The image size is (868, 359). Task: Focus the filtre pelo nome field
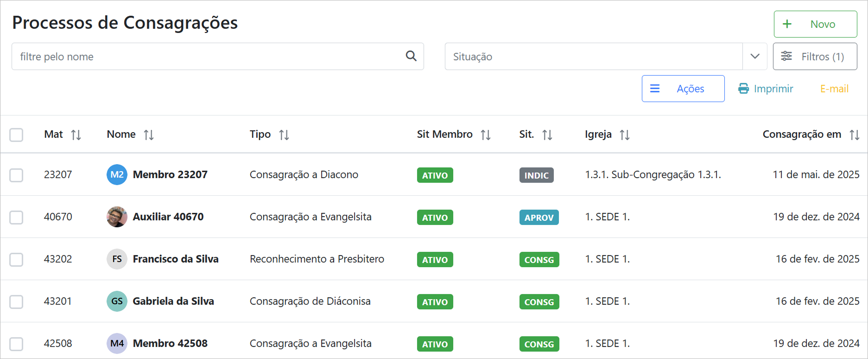(x=209, y=57)
